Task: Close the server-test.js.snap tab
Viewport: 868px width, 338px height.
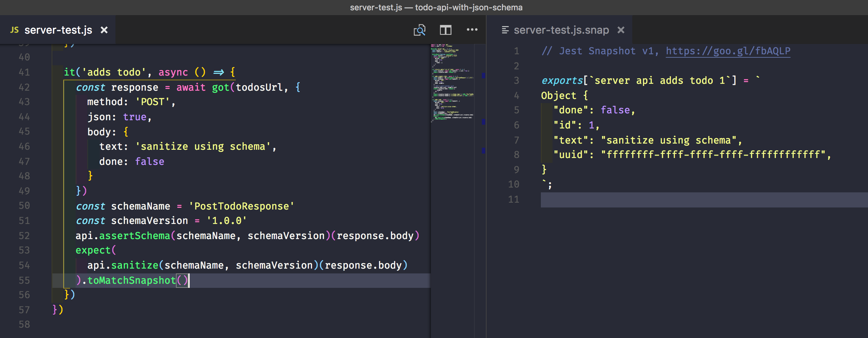Action: tap(621, 30)
